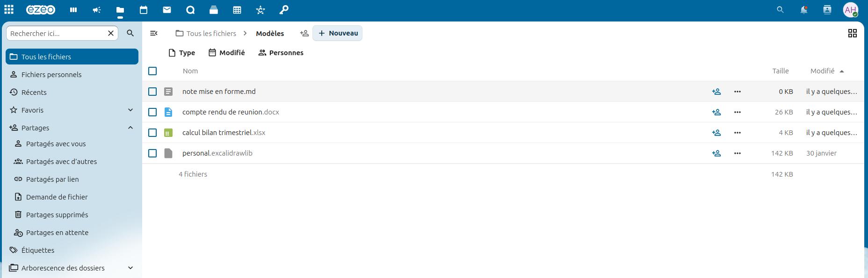Open the Modifié filter dropdown

tap(227, 53)
